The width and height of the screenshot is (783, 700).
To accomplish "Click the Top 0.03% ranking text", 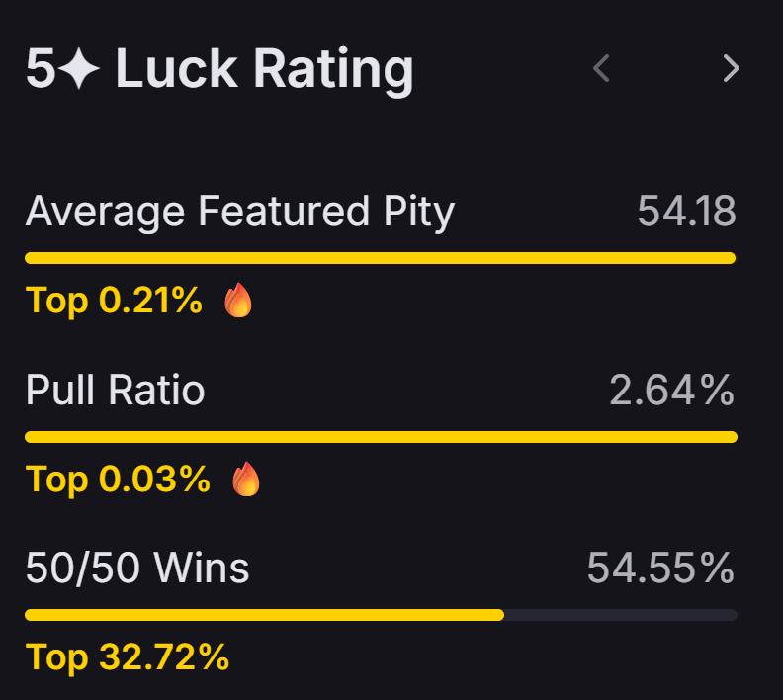I will 118,480.
